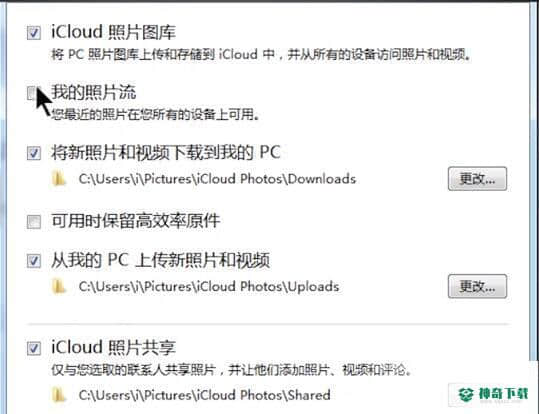Select the iCloud Photos\Uploads path text

[x=209, y=286]
